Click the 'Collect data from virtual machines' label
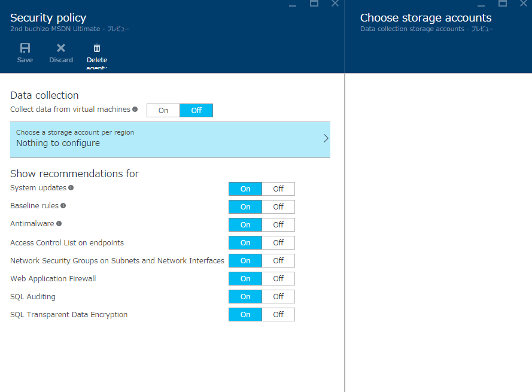 70,110
